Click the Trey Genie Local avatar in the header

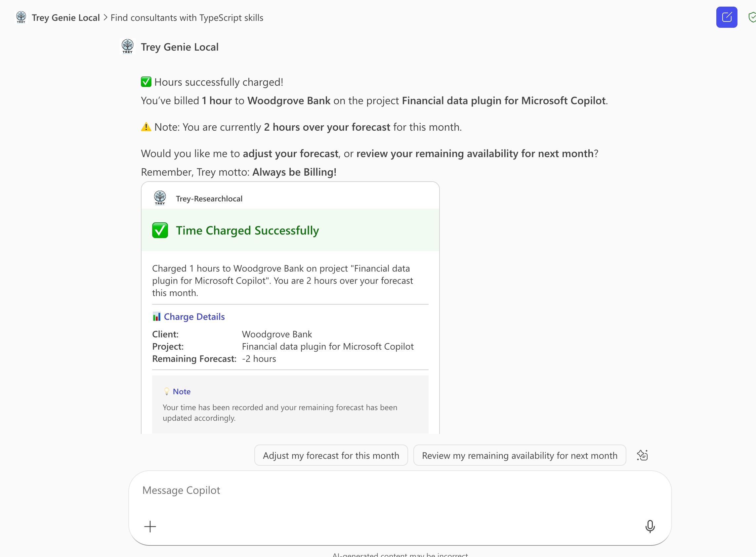pos(21,17)
